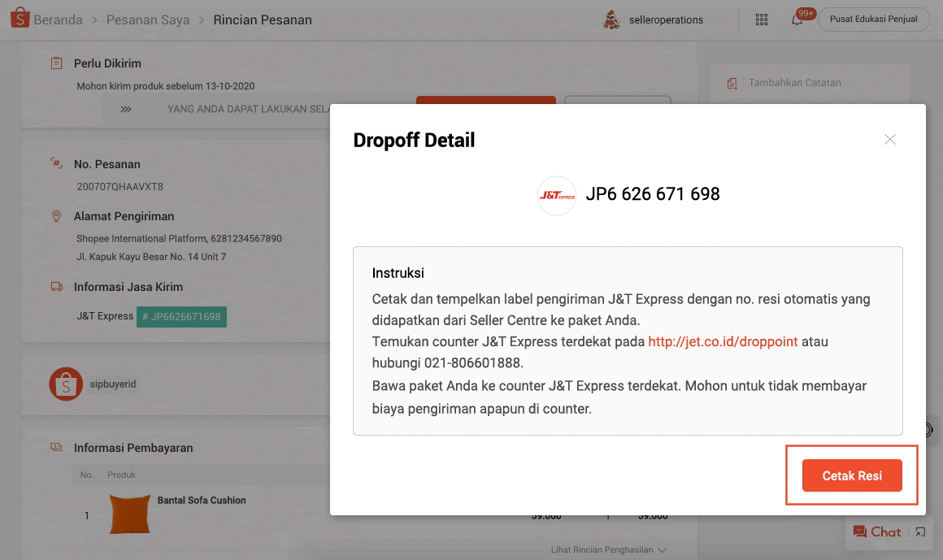Click the No. Pesanan hash icon

[x=57, y=163]
